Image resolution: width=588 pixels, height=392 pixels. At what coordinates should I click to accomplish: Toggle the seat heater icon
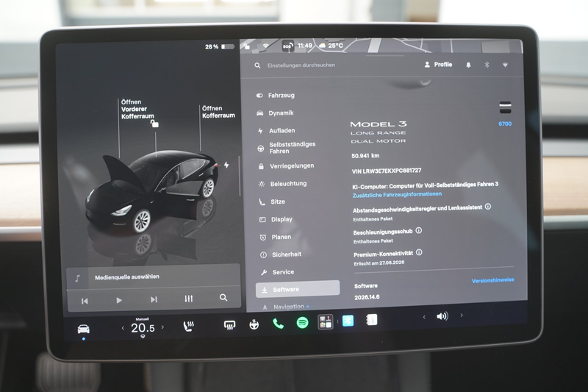pyautogui.click(x=188, y=326)
